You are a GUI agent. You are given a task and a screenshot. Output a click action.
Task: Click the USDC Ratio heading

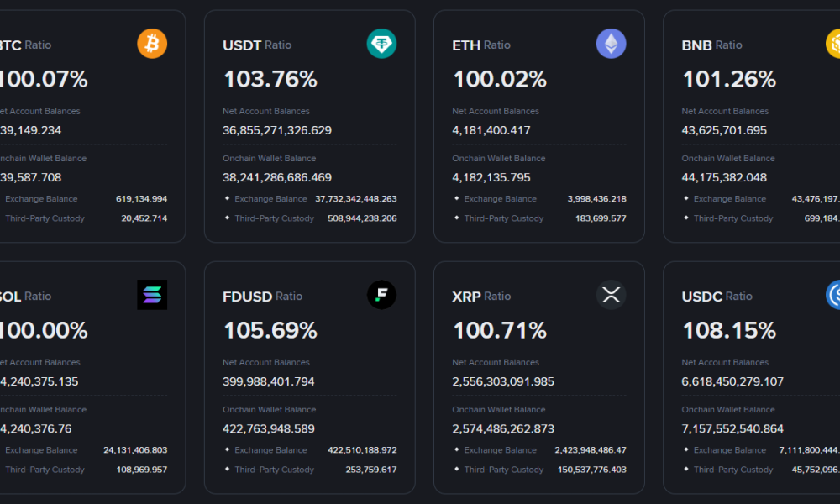(x=717, y=296)
